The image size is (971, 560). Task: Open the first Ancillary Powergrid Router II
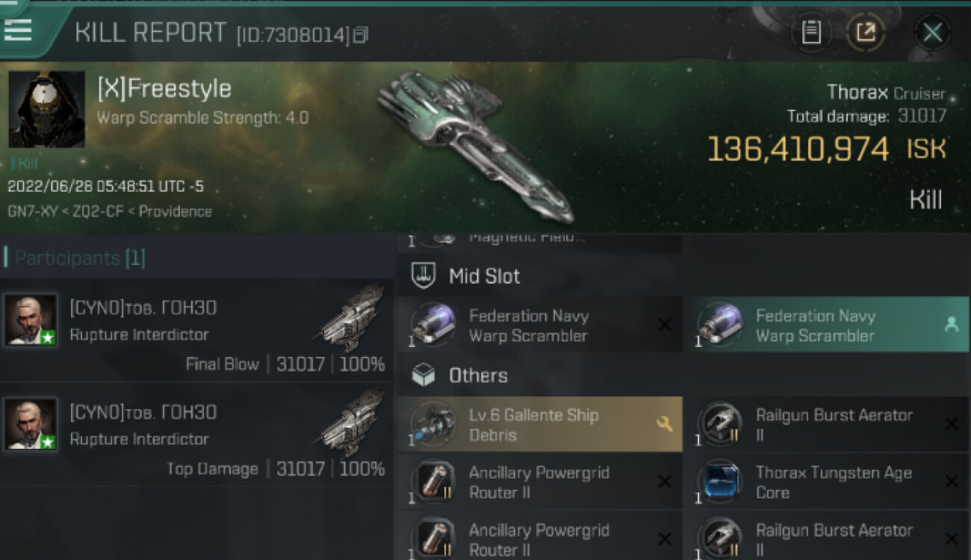coord(540,482)
